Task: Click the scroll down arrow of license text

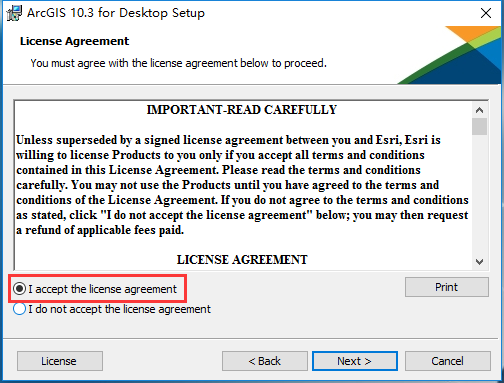Action: coord(479,262)
